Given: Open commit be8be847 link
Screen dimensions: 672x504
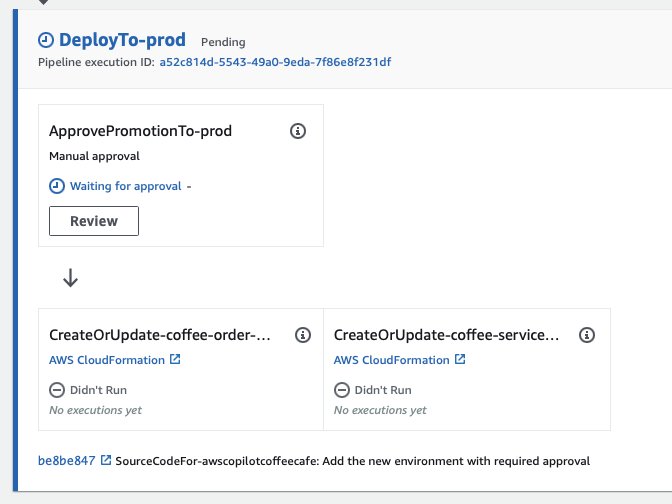Looking at the screenshot, I should click(66, 461).
